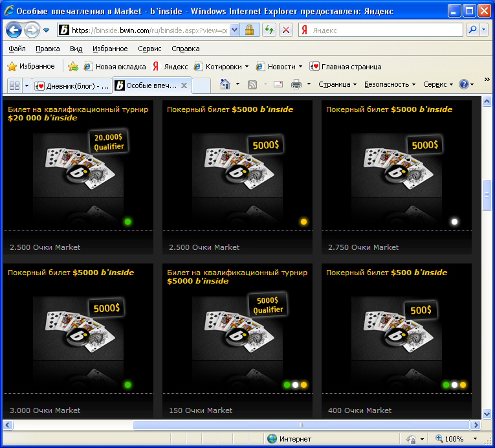Open the Правка menu
This screenshot has width=495, height=448.
coord(48,49)
